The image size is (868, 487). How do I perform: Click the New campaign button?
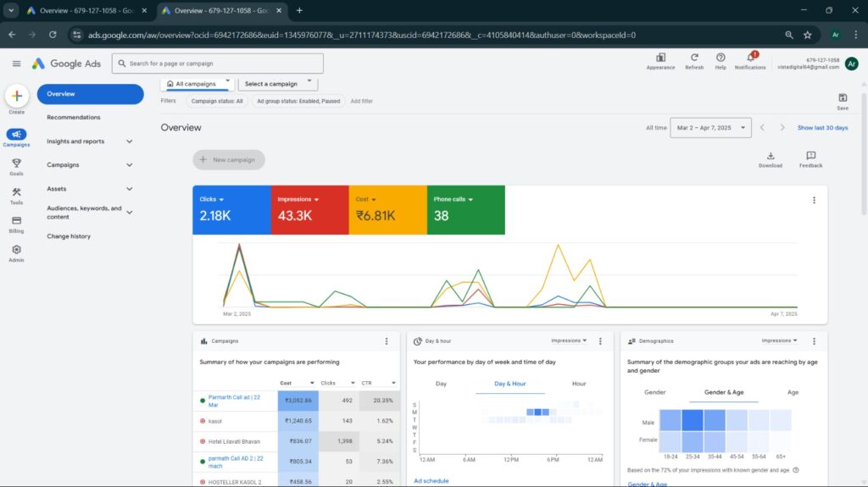(x=229, y=160)
